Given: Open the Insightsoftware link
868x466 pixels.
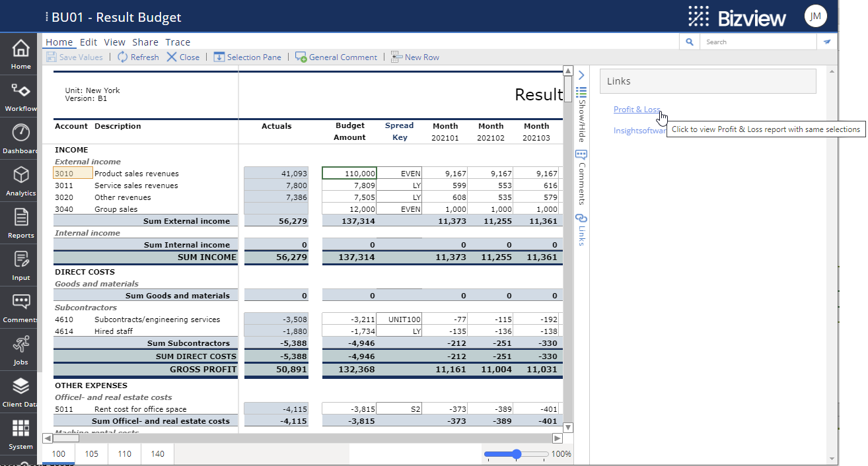Looking at the screenshot, I should [x=640, y=131].
